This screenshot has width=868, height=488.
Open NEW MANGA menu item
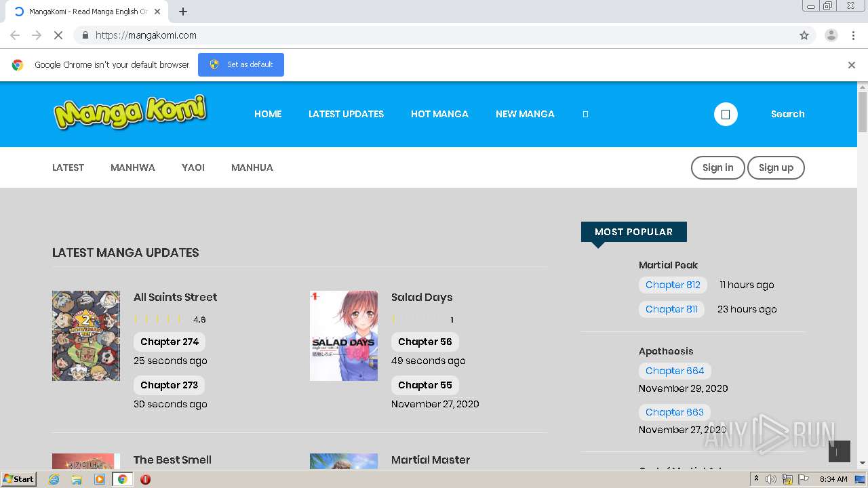(x=525, y=114)
